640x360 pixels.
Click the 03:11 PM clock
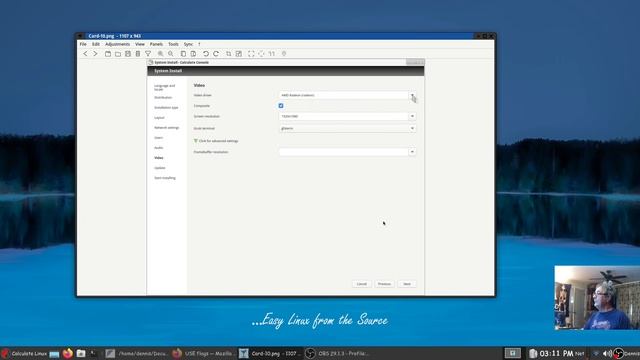click(556, 353)
